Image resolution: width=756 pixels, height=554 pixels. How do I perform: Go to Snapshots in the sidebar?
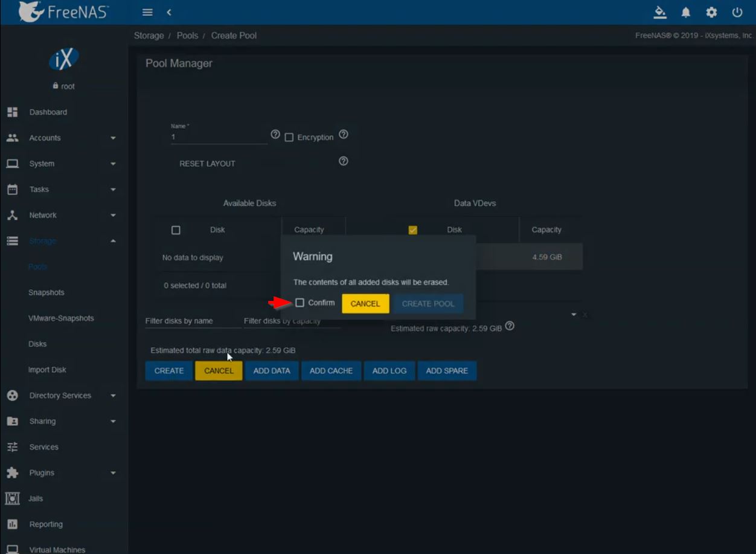(46, 292)
